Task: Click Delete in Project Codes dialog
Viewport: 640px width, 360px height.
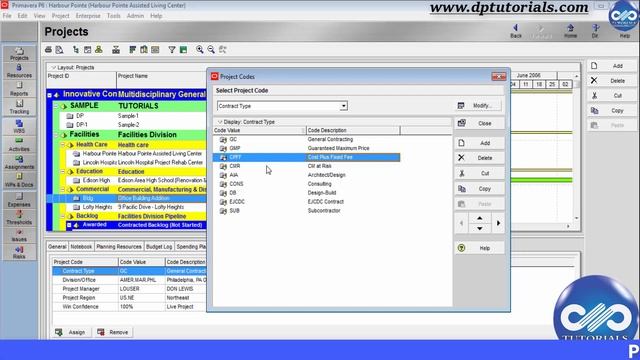Action: tap(479, 158)
